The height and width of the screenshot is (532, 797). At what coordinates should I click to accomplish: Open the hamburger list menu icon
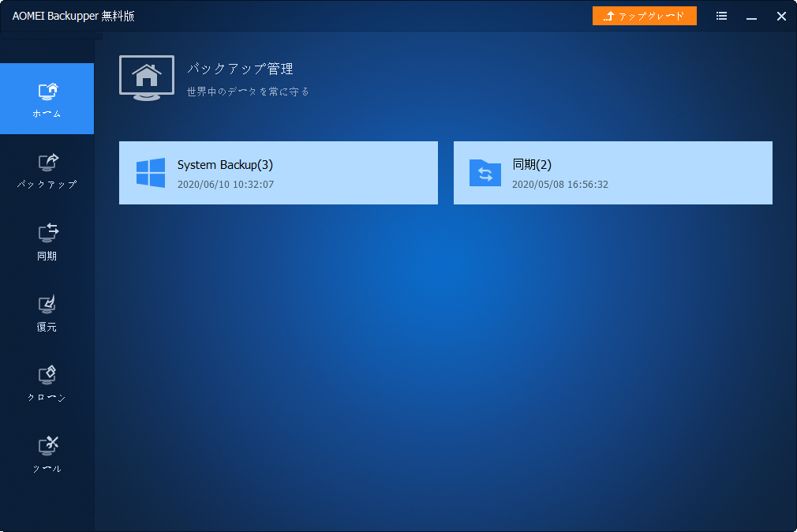(x=721, y=17)
